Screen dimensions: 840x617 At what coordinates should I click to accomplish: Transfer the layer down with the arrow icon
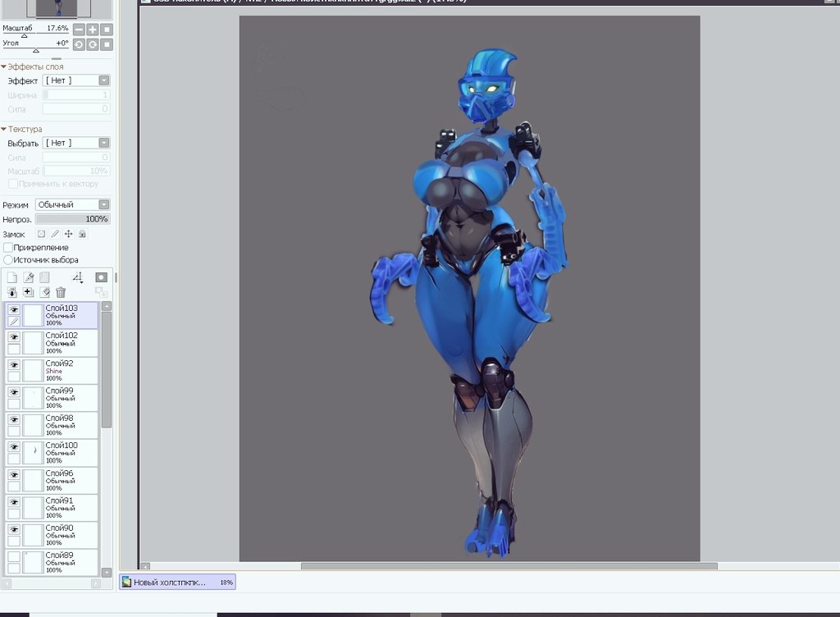11,292
